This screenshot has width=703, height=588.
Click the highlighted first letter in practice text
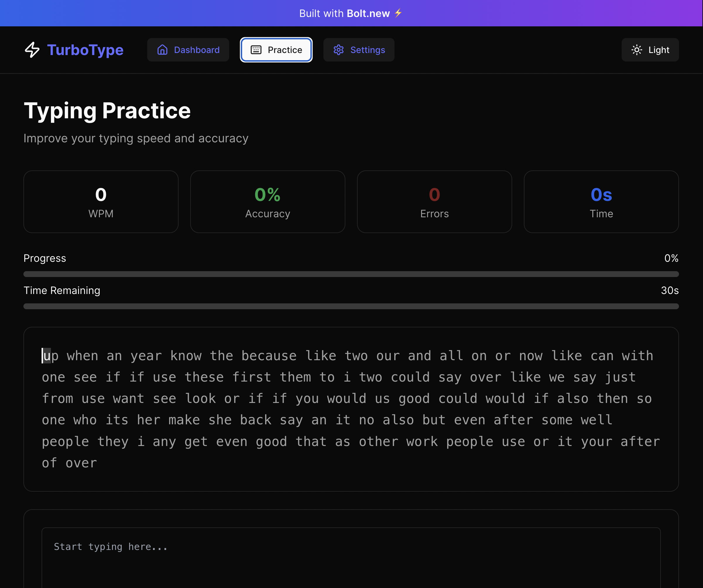coord(47,355)
